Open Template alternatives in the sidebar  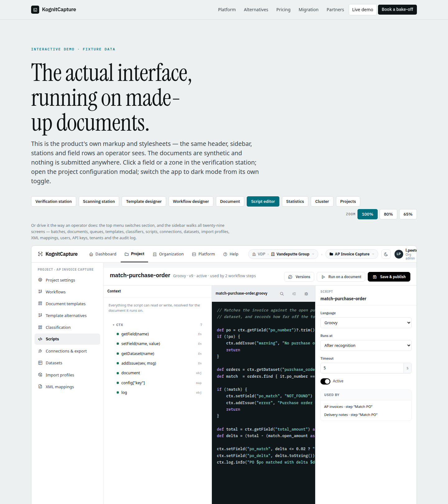pos(67,315)
